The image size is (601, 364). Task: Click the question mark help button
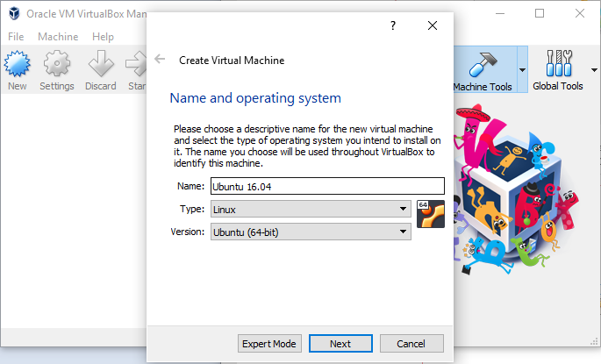tap(393, 25)
